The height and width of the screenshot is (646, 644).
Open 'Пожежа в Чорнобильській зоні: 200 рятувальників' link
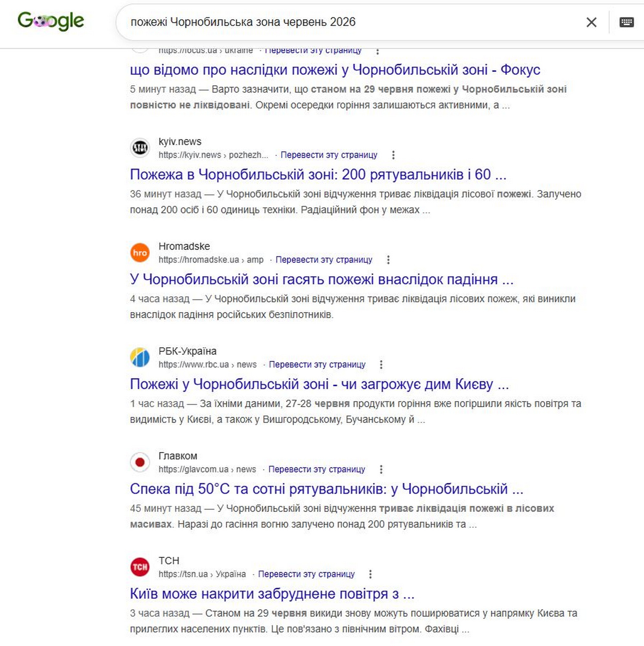[318, 174]
